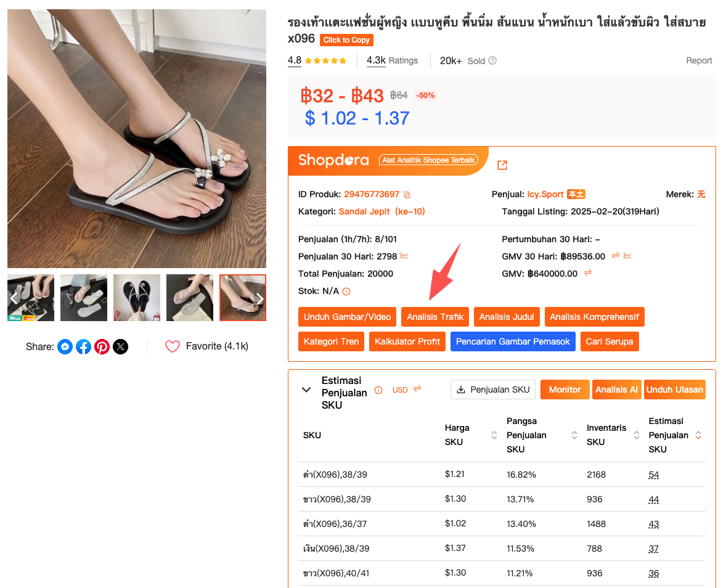Open the Analisis Trafik tab button
The width and height of the screenshot is (726, 588).
click(434, 317)
